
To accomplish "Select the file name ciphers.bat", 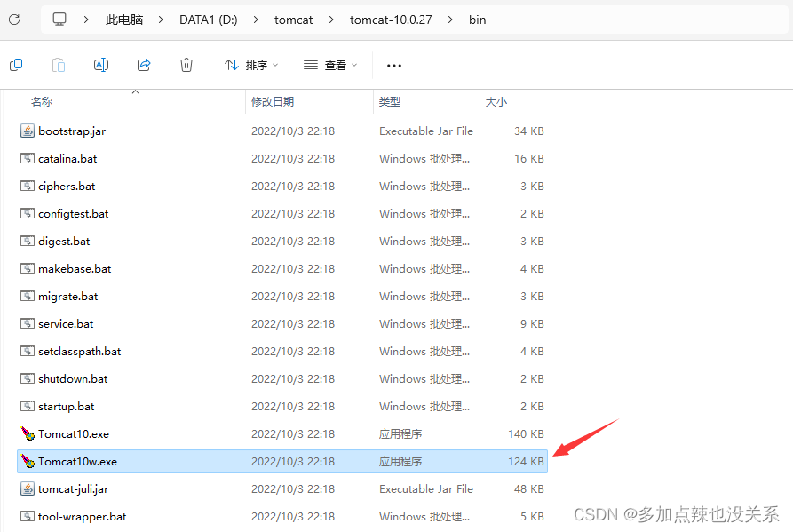I will (x=67, y=187).
